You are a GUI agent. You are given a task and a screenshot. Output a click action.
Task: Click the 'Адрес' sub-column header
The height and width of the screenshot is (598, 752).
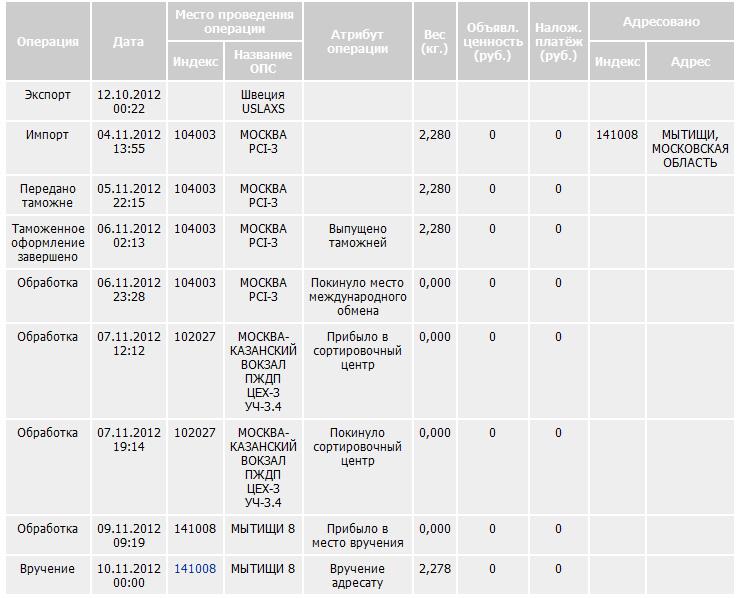coord(690,62)
